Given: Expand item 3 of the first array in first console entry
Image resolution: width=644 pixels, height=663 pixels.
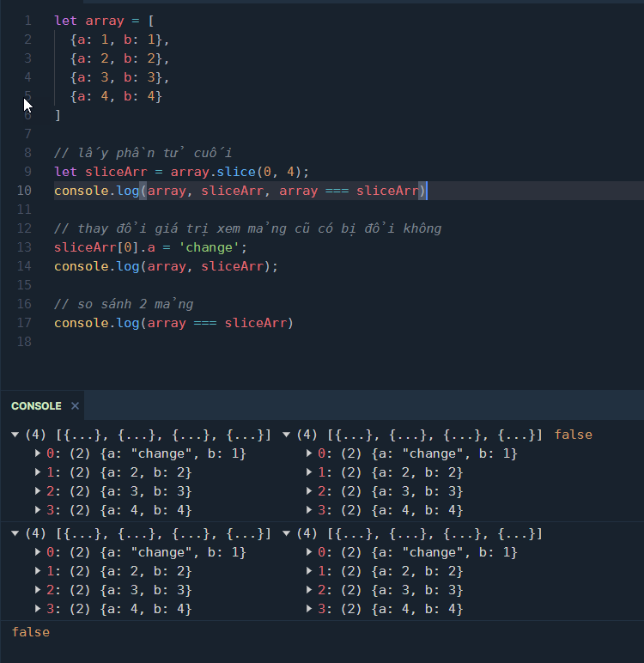Looking at the screenshot, I should tap(38, 510).
